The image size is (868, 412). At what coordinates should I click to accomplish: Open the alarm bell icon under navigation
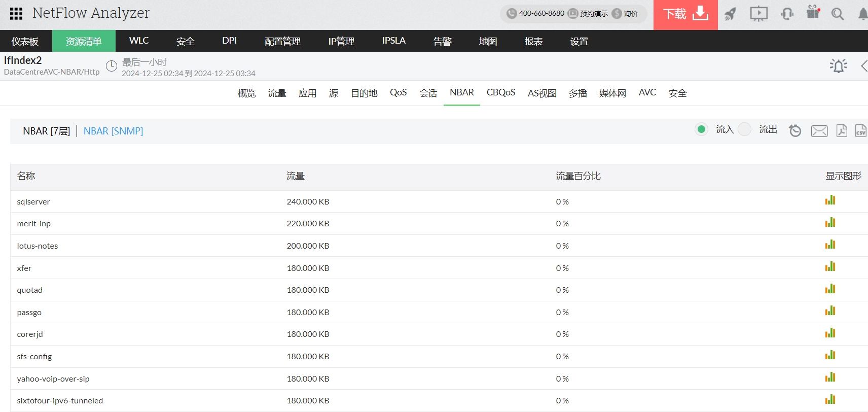tap(838, 66)
